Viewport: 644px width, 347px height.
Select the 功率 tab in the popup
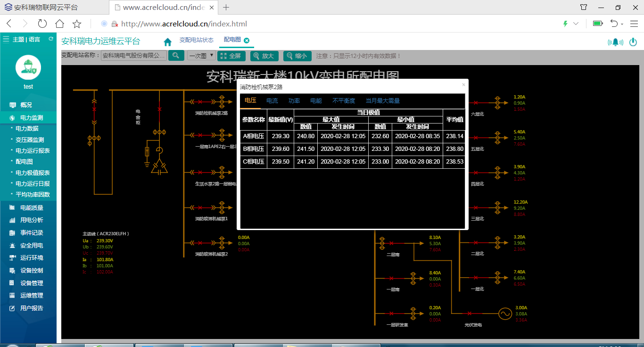tap(294, 101)
